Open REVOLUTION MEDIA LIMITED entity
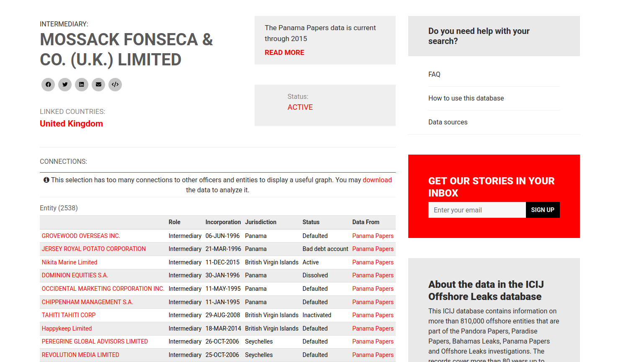This screenshot has height=362, width=644. coord(80,355)
